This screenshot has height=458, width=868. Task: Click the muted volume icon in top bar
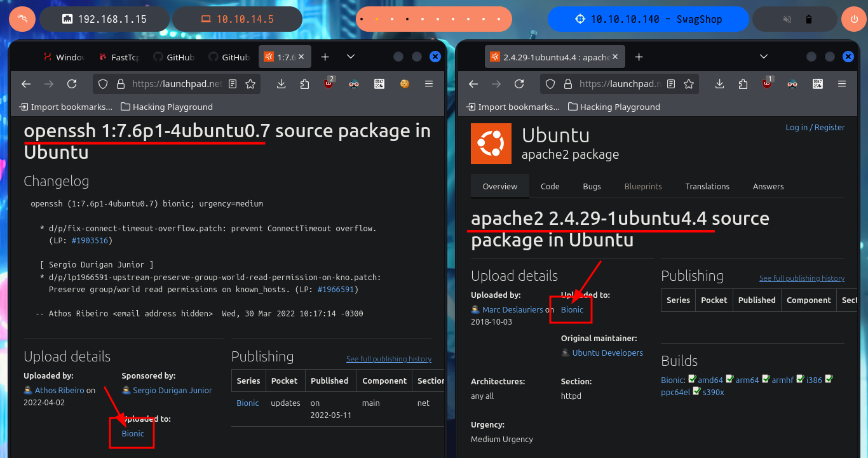tap(787, 19)
